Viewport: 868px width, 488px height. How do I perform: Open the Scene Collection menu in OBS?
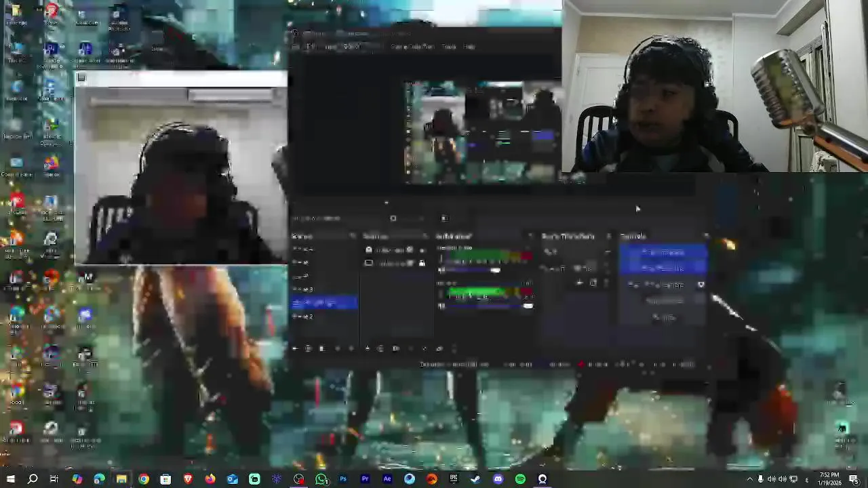pyautogui.click(x=412, y=47)
